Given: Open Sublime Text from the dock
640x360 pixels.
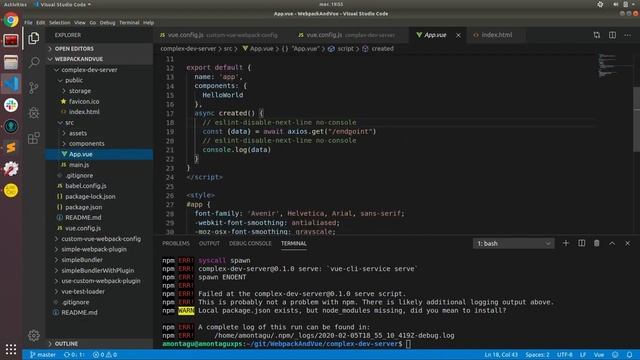Looking at the screenshot, I should pyautogui.click(x=11, y=147).
